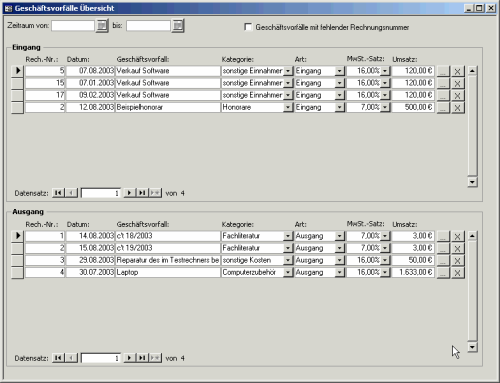Viewport: 500px width, 383px height.
Task: Add new record in Ausgang navigator
Action: pyautogui.click(x=155, y=358)
